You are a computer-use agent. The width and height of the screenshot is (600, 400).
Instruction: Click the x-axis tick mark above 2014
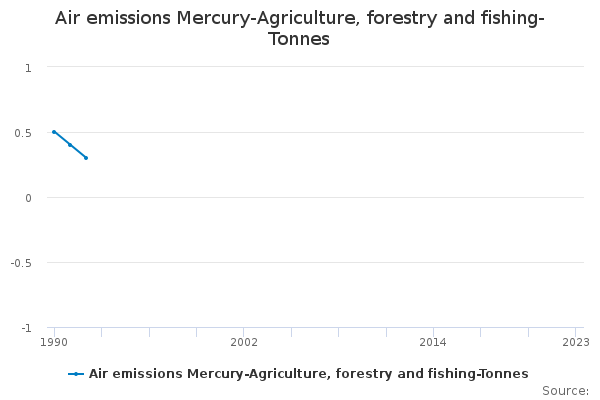[x=433, y=331]
